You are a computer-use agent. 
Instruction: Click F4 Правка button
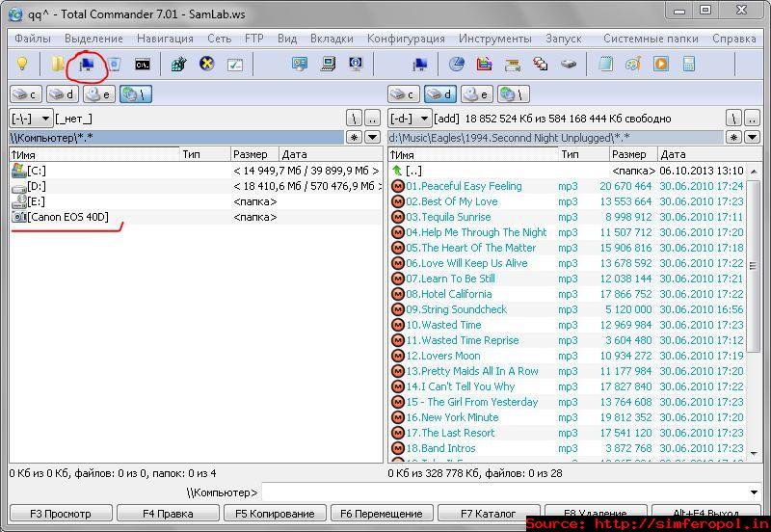(x=168, y=514)
